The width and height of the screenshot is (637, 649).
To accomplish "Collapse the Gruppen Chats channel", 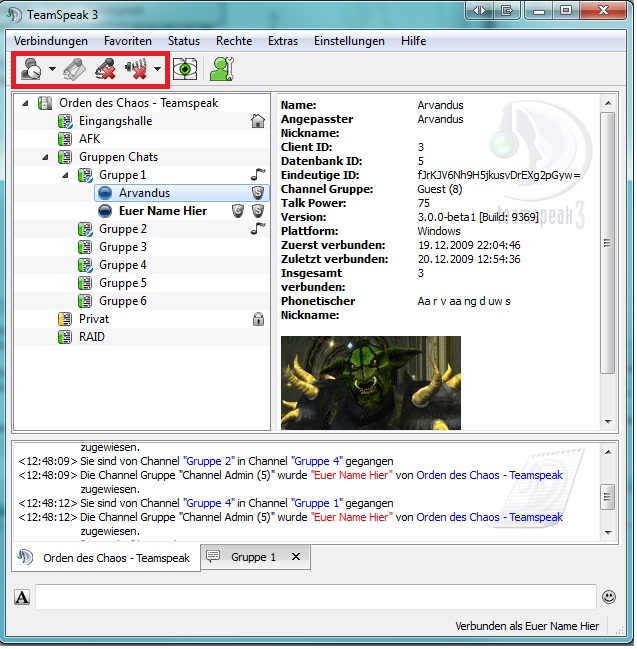I will [46, 157].
